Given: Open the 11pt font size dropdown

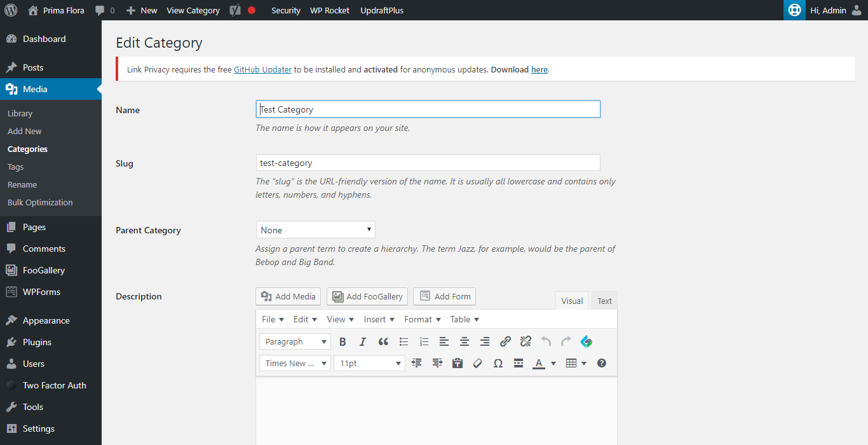Looking at the screenshot, I should coord(369,364).
